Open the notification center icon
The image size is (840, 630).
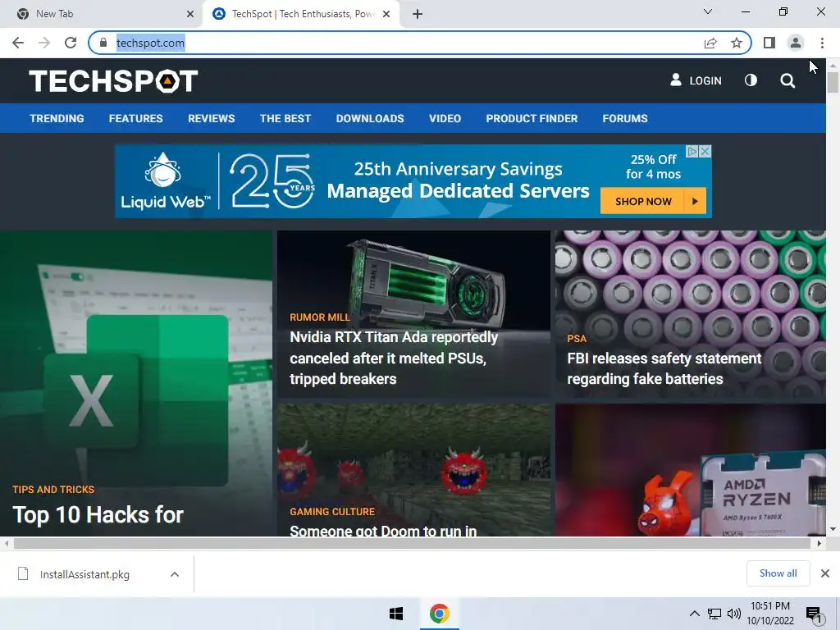[815, 615]
